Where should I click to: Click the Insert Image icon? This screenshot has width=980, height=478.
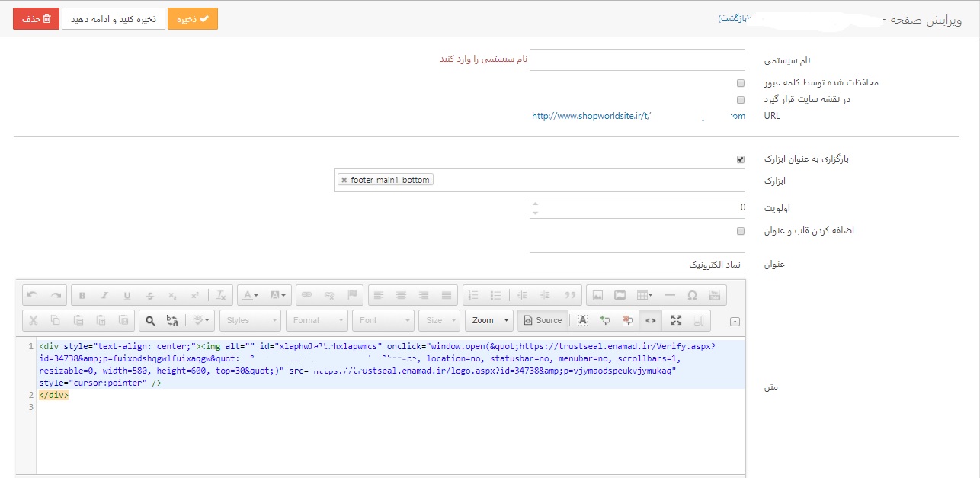598,295
